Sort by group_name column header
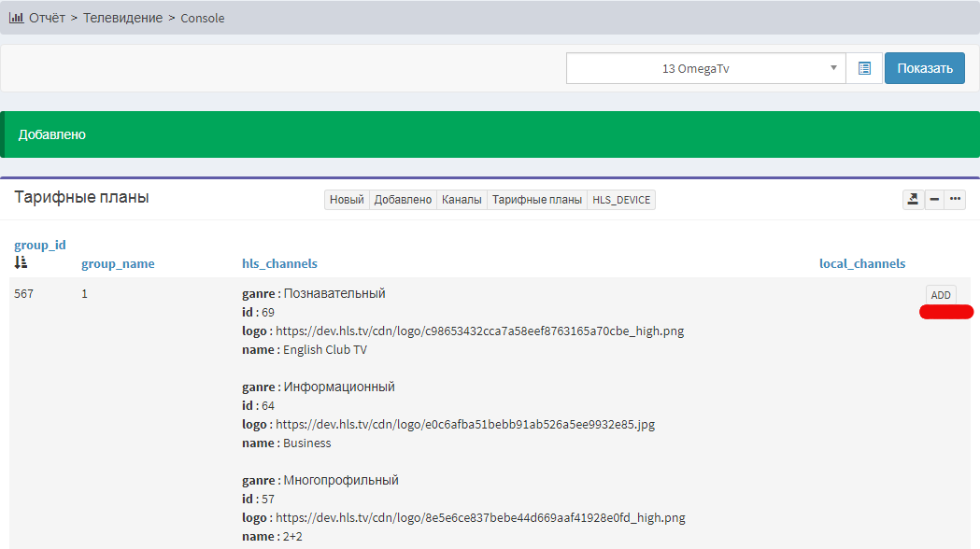Viewport: 980px width, 549px height. (x=118, y=263)
